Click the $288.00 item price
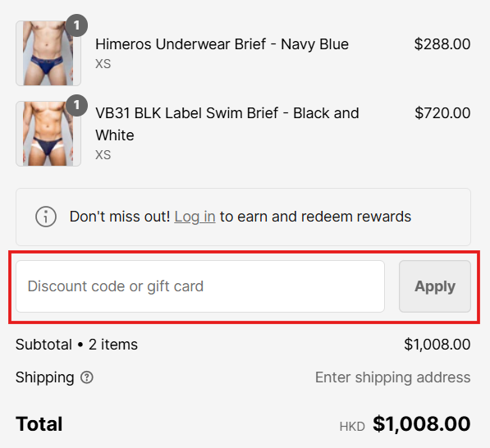Viewport: 490px width, 448px height. [x=442, y=44]
